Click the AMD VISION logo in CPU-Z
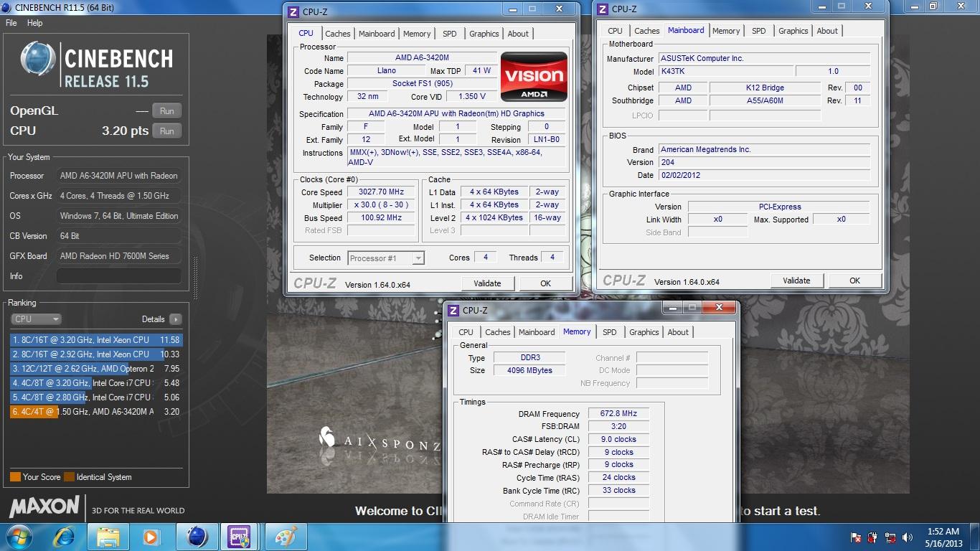The height and width of the screenshot is (551, 980). click(x=534, y=77)
